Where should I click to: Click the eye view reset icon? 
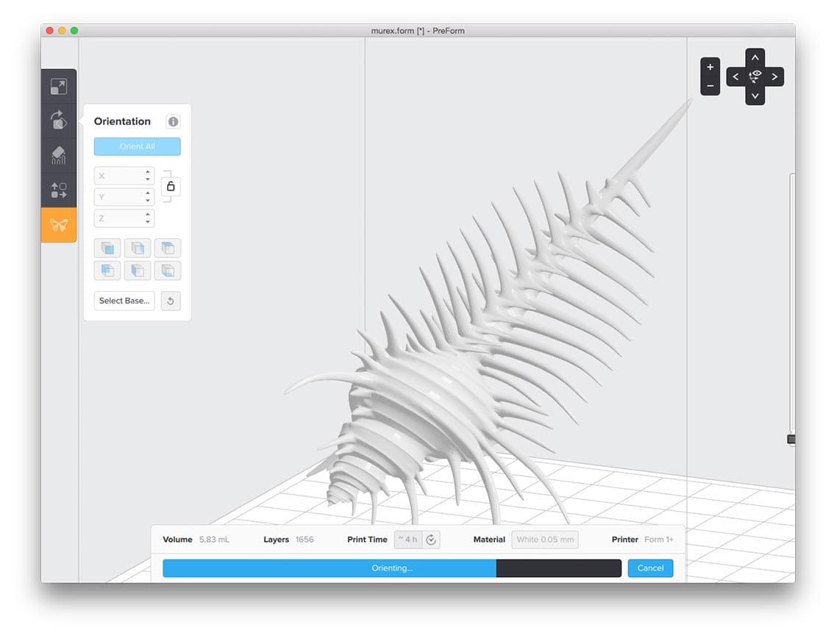755,77
